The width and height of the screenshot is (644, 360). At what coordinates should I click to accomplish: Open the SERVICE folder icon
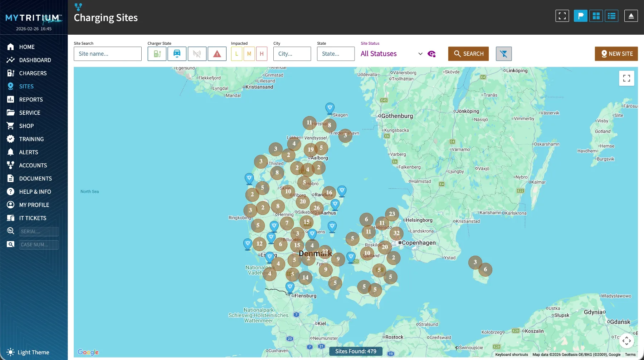(x=11, y=113)
